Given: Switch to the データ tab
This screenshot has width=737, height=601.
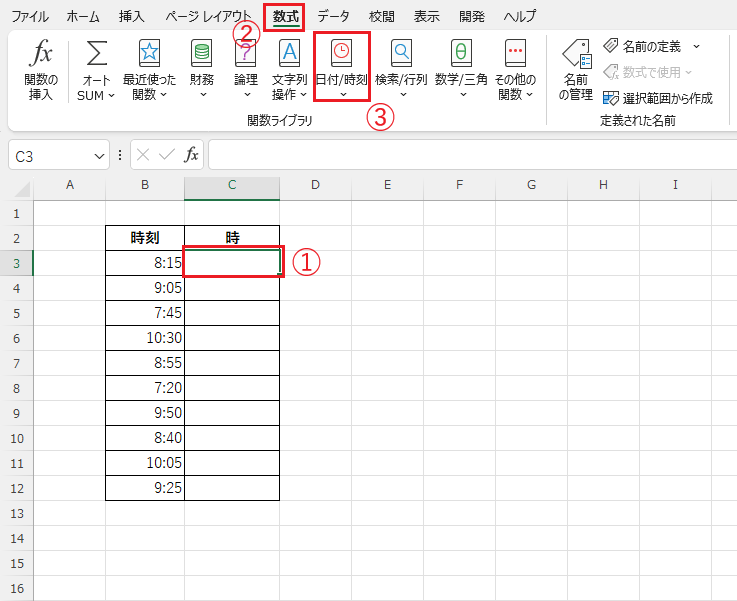Looking at the screenshot, I should (333, 16).
